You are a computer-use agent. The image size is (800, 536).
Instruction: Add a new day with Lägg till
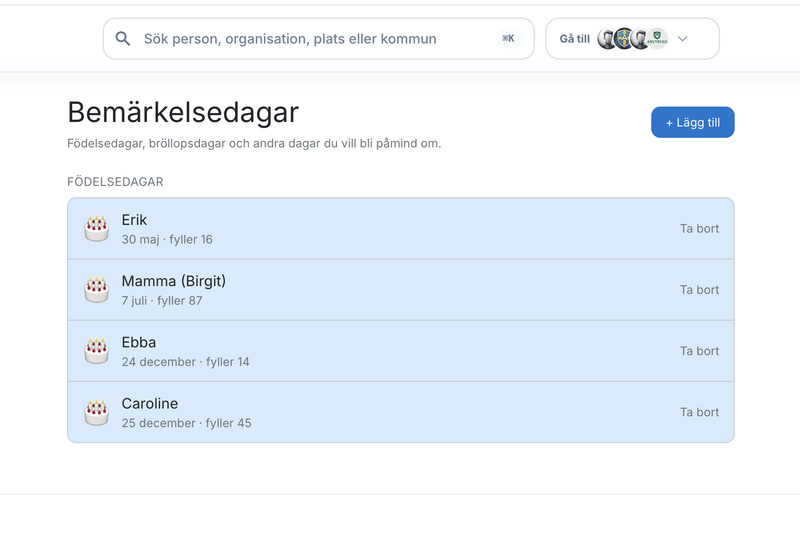[x=692, y=122]
